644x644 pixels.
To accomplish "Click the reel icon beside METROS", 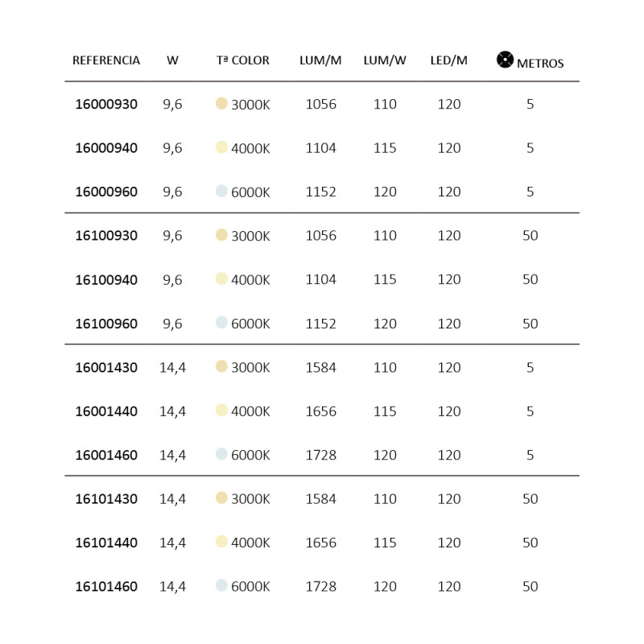I will [505, 60].
